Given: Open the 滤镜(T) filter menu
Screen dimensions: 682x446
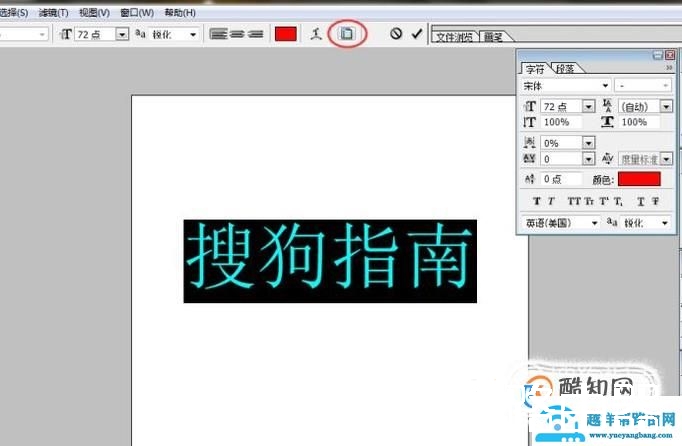Looking at the screenshot, I should coord(53,13).
